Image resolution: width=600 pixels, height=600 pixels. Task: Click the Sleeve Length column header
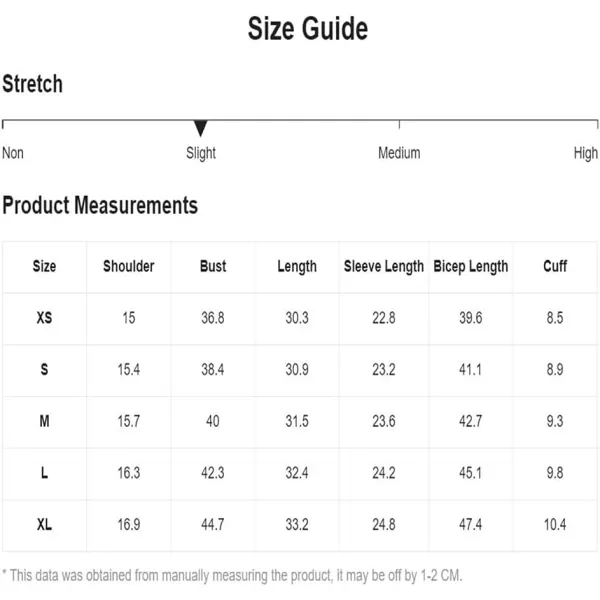coord(384,267)
